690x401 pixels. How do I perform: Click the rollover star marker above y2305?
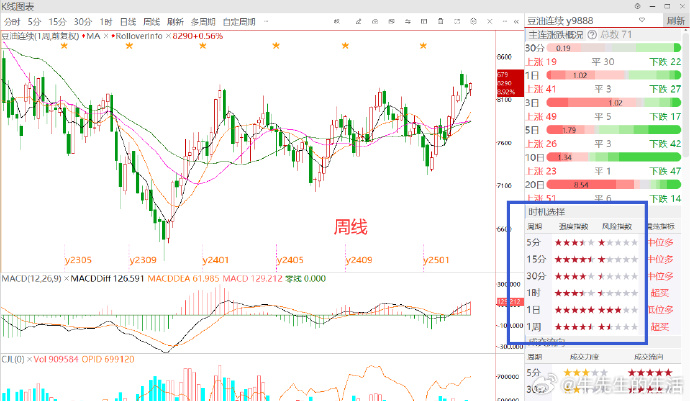tap(64, 46)
